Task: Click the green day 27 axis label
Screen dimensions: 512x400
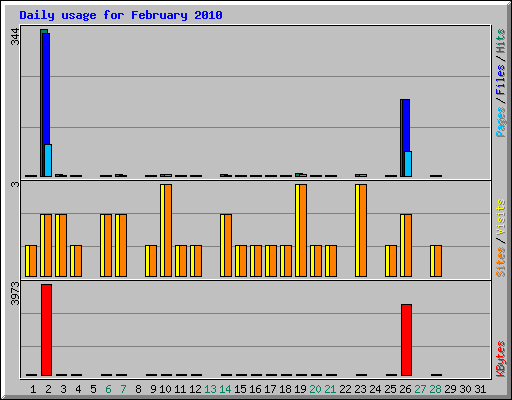Action: [420, 389]
